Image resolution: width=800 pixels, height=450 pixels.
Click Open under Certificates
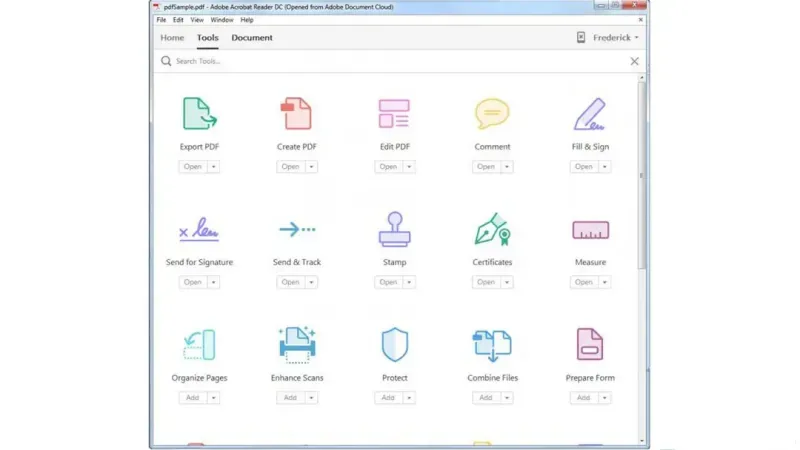(x=486, y=282)
